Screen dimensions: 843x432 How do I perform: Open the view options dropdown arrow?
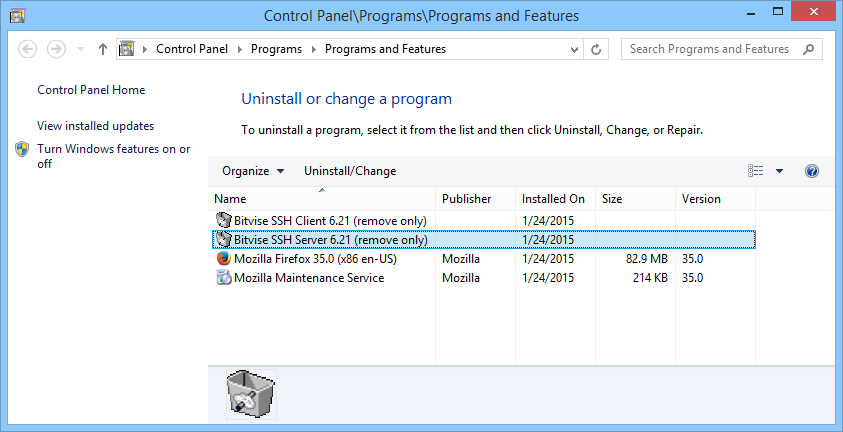[779, 171]
